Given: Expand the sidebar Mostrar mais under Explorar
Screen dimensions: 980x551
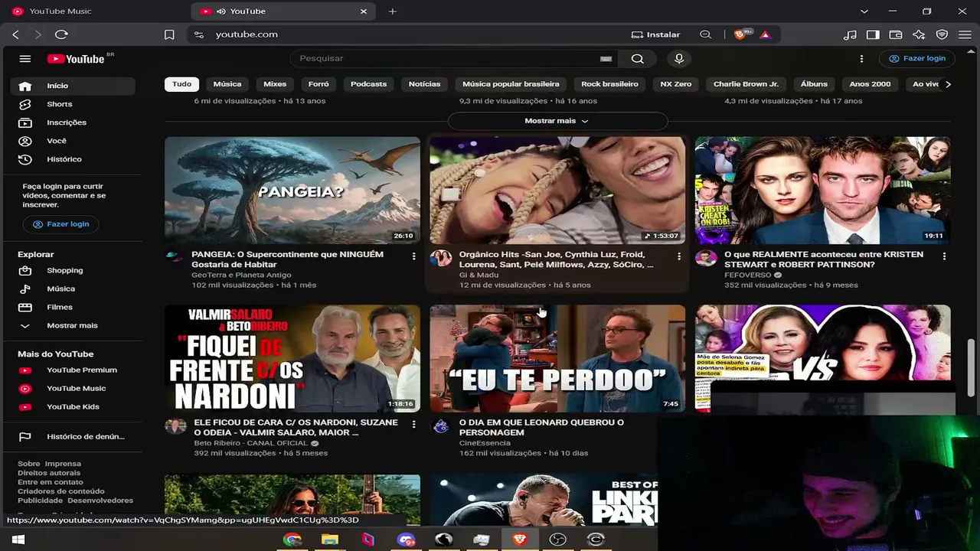Looking at the screenshot, I should click(73, 325).
